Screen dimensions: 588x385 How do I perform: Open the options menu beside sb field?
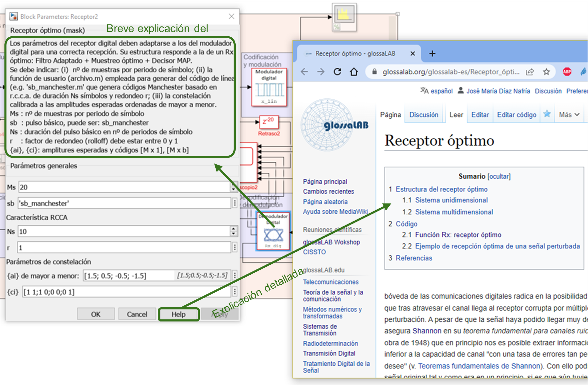tap(234, 203)
